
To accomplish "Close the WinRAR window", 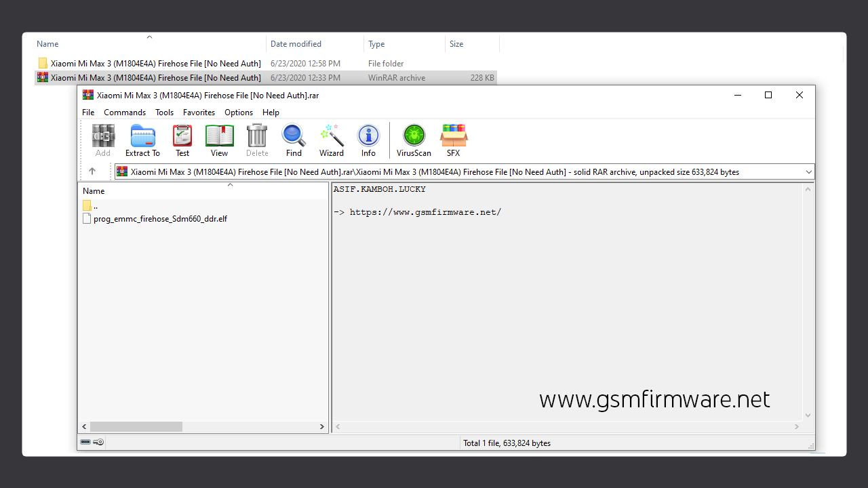I will pos(800,95).
